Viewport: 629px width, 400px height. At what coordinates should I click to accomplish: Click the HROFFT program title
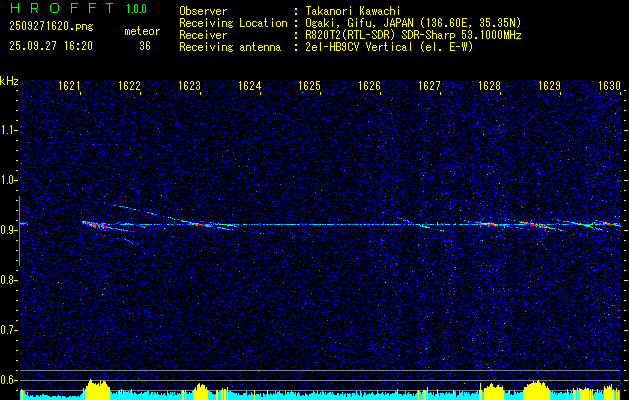(62, 8)
